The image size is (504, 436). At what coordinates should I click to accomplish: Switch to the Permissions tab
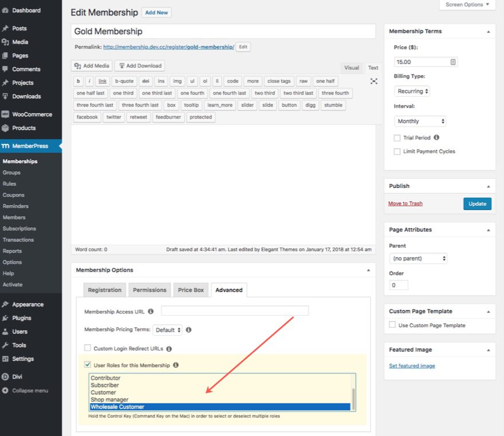coord(149,290)
